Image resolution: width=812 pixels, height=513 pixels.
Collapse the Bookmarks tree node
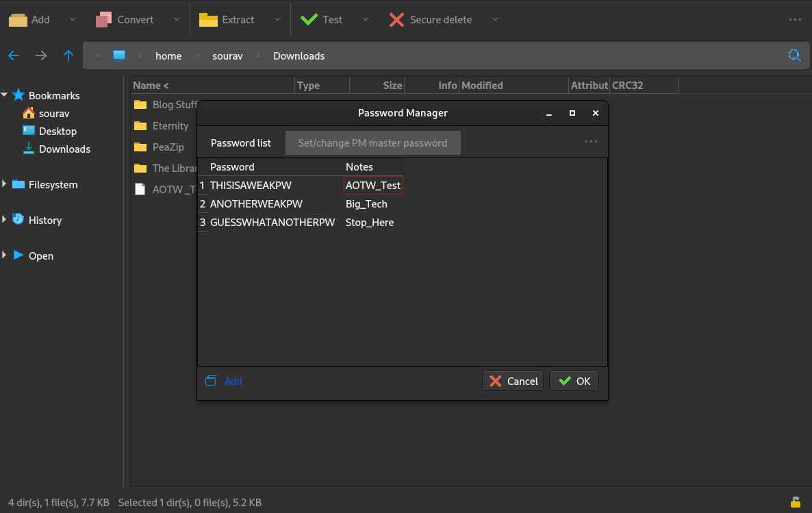pos(5,95)
